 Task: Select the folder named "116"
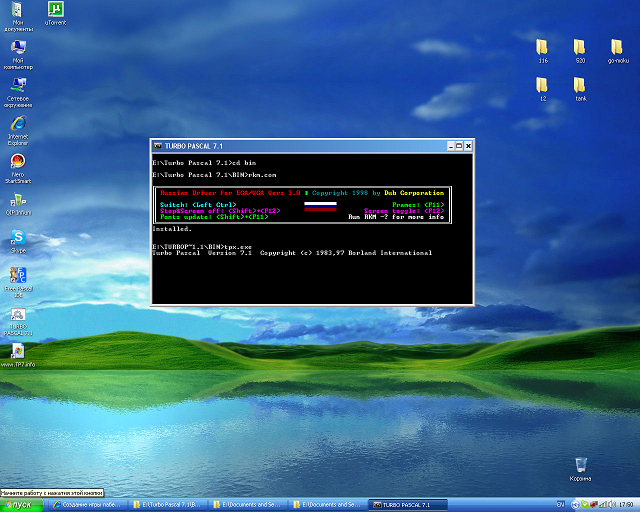pos(543,47)
